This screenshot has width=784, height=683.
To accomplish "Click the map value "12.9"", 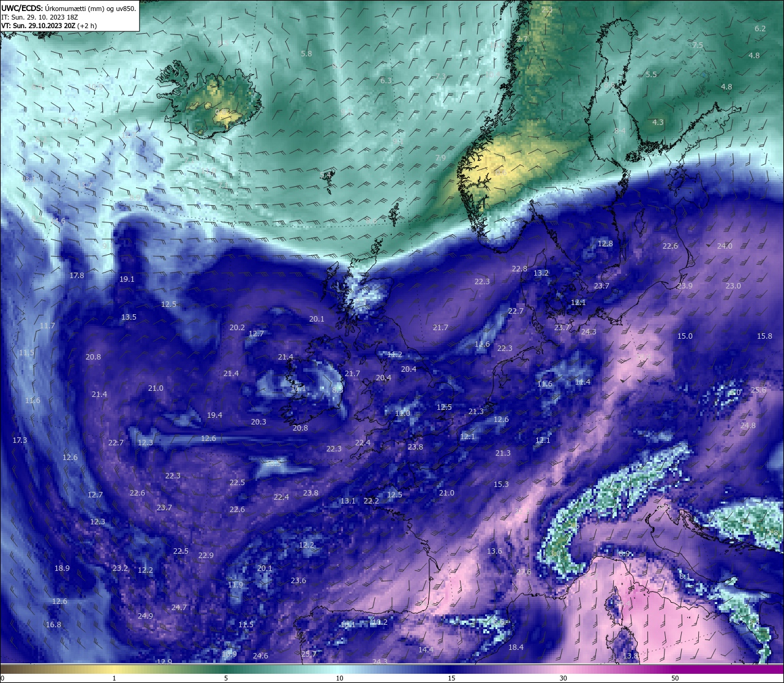I will tap(164, 662).
